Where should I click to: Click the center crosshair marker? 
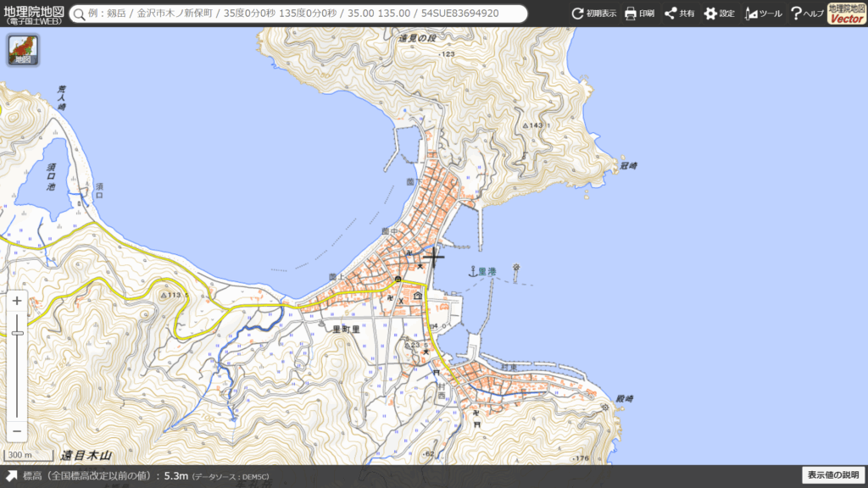pyautogui.click(x=434, y=257)
